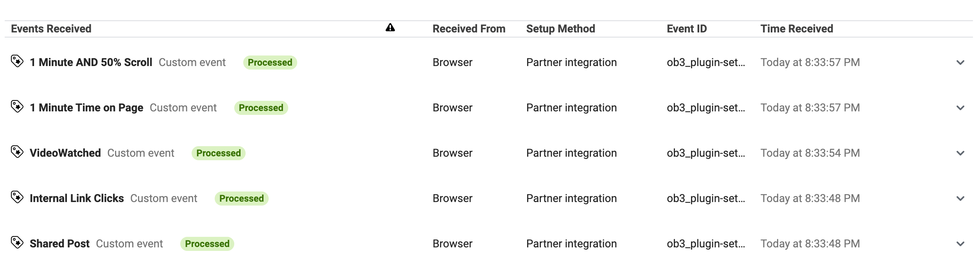
Task: Click the tag icon beside Shared Post
Action: coord(17,243)
